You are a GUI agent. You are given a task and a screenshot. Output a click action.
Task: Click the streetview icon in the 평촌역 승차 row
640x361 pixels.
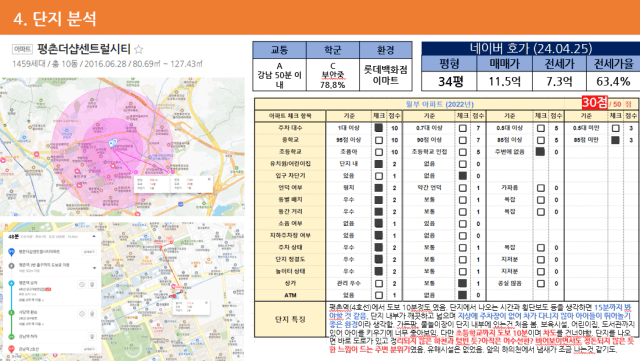(x=82, y=285)
